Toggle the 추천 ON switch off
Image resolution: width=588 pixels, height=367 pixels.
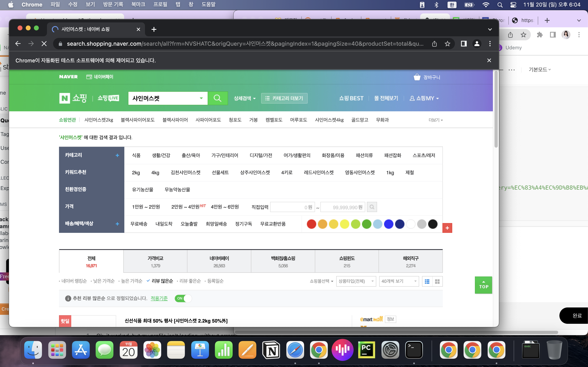[183, 298]
